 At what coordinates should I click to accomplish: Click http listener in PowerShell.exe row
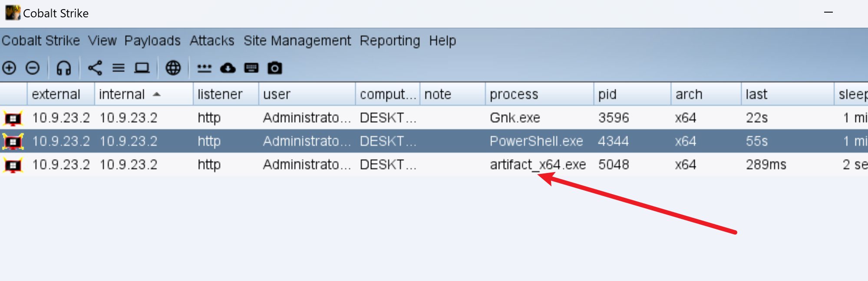[x=209, y=141]
